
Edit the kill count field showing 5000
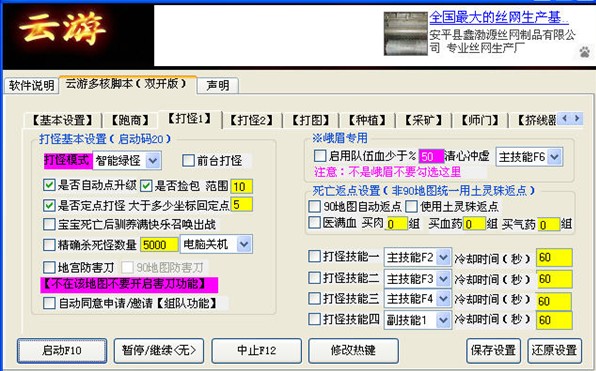159,245
